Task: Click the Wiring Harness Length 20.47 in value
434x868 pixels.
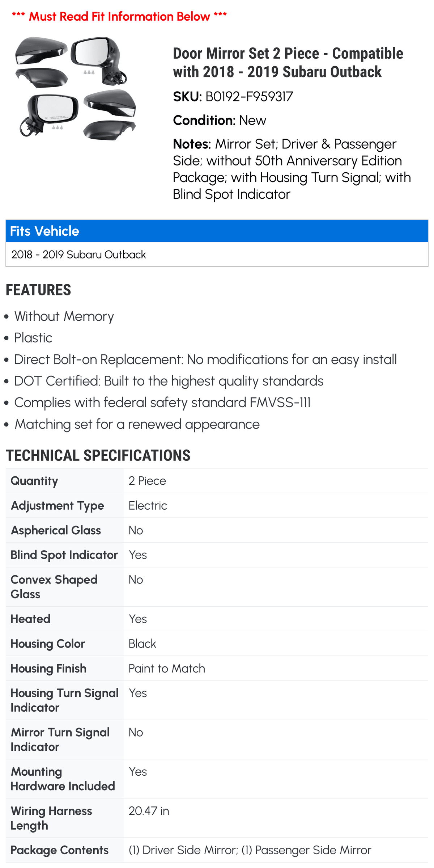Action: pos(149,811)
